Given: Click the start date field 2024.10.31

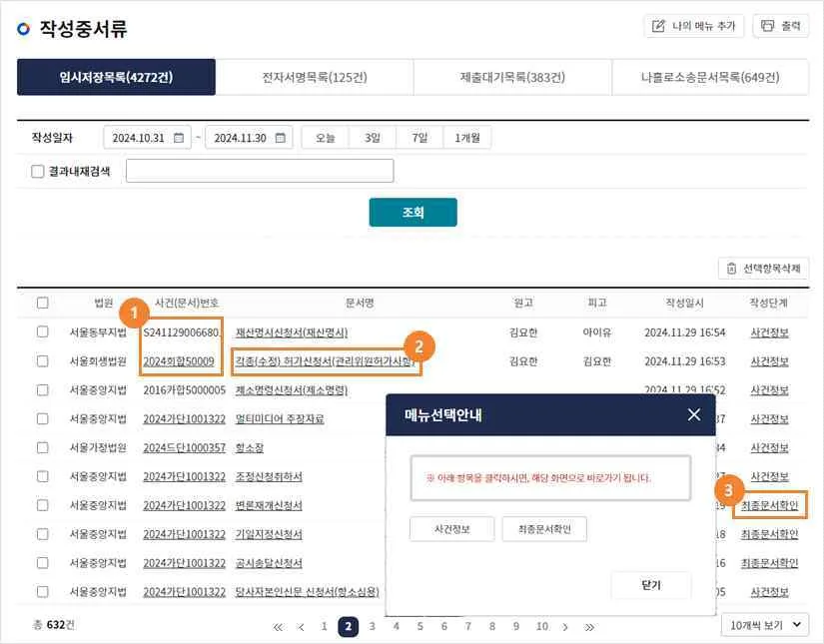Looking at the screenshot, I should tap(147, 138).
